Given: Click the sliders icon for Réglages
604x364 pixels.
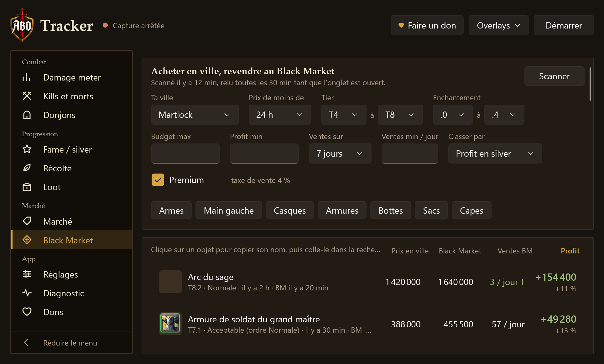Looking at the screenshot, I should (27, 274).
